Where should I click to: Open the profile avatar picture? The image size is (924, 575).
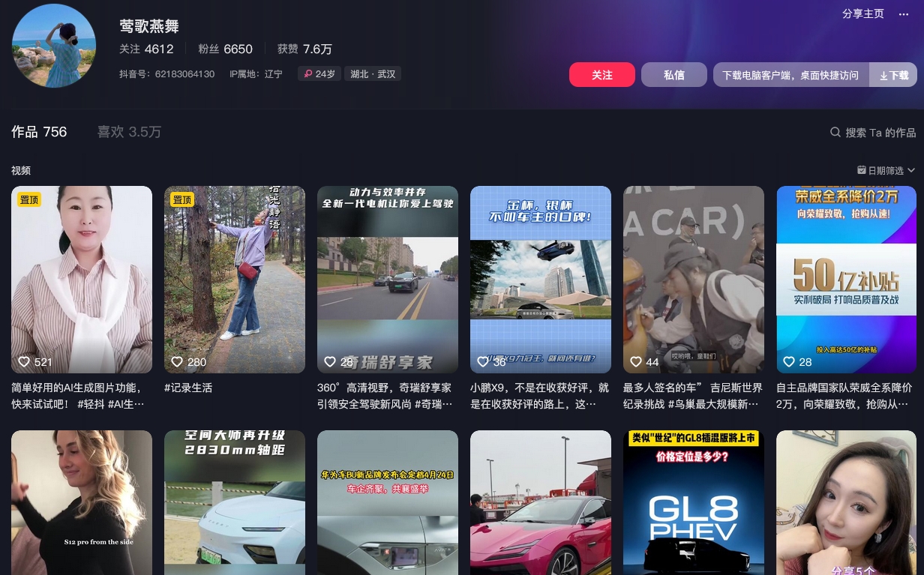(54, 46)
